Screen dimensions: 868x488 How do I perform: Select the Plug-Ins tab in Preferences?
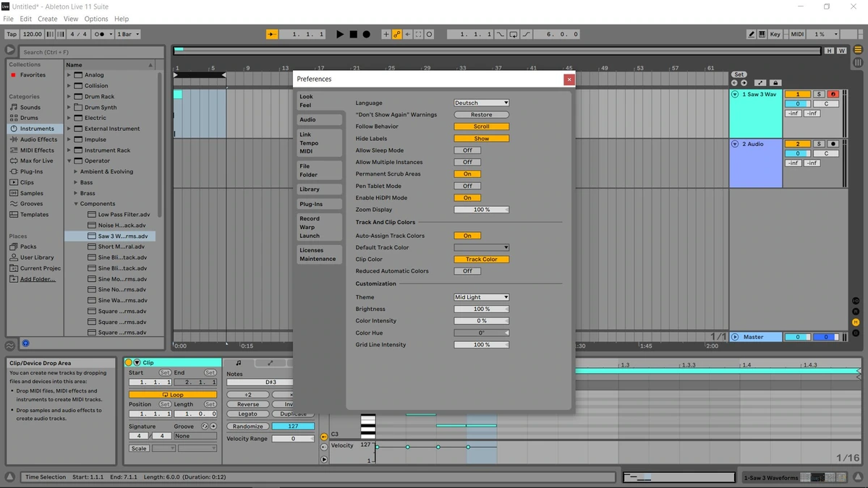[x=319, y=204]
